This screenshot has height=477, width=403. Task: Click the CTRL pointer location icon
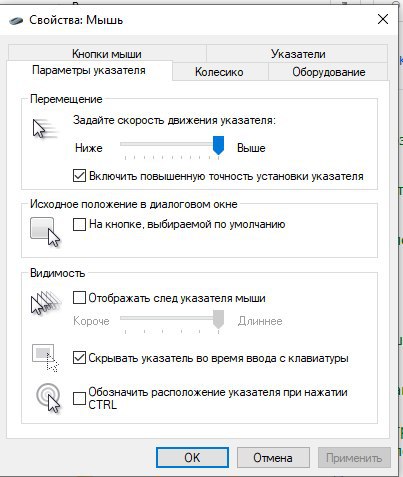point(49,398)
